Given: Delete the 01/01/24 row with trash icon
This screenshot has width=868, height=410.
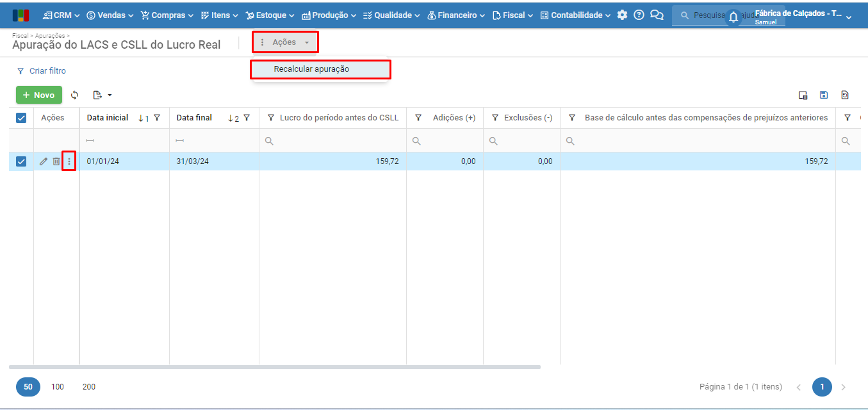Looking at the screenshot, I should (56, 161).
